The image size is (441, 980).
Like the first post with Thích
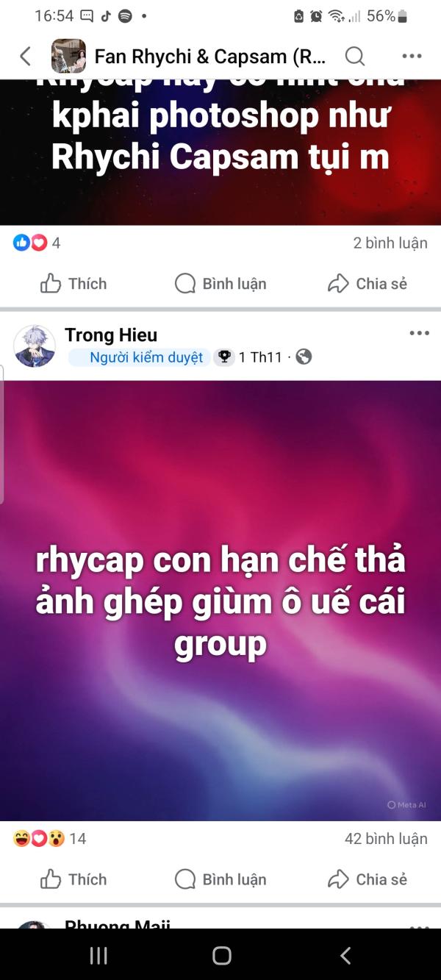73,284
